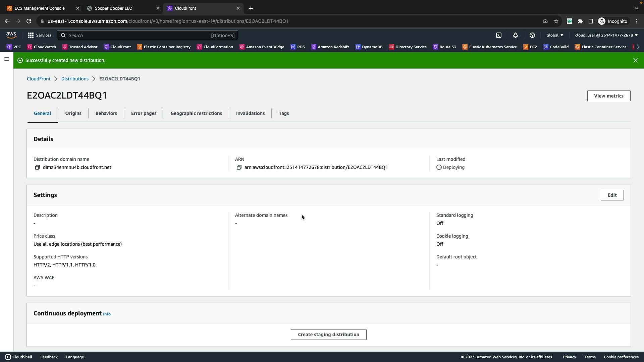The height and width of the screenshot is (362, 644).
Task: Expand the Global region dropdown
Action: [x=554, y=35]
